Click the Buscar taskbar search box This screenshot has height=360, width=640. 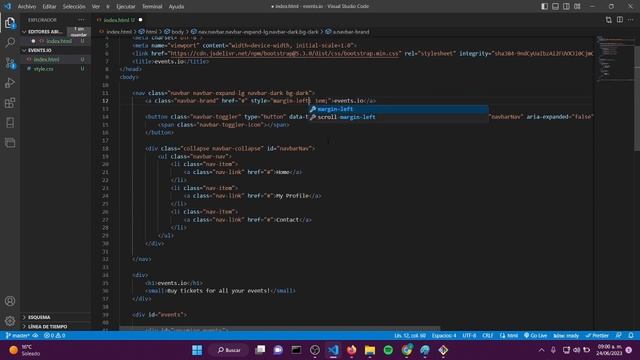pos(229,350)
